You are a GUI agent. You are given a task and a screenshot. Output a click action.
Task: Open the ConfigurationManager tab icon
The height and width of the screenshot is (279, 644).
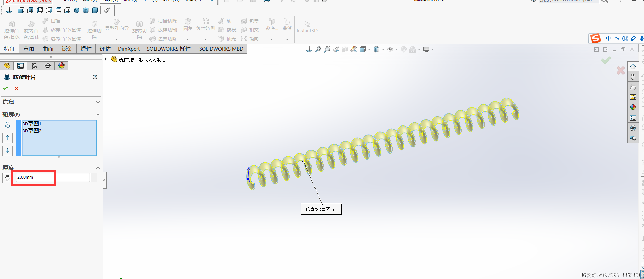pos(34,66)
